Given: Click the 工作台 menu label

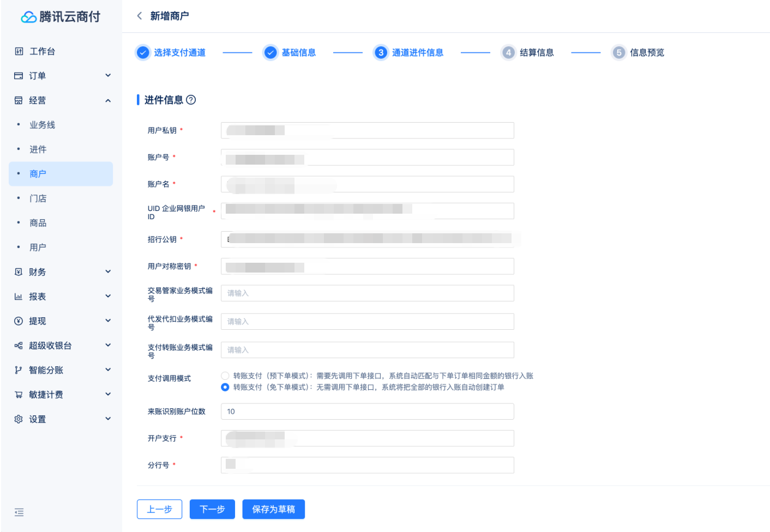Looking at the screenshot, I should 43,51.
